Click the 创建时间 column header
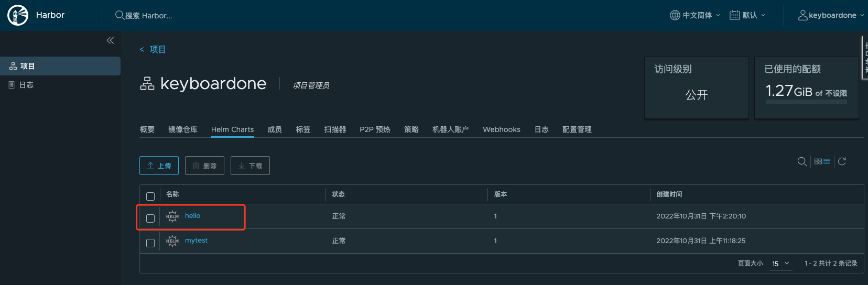This screenshot has width=868, height=285. pos(669,194)
